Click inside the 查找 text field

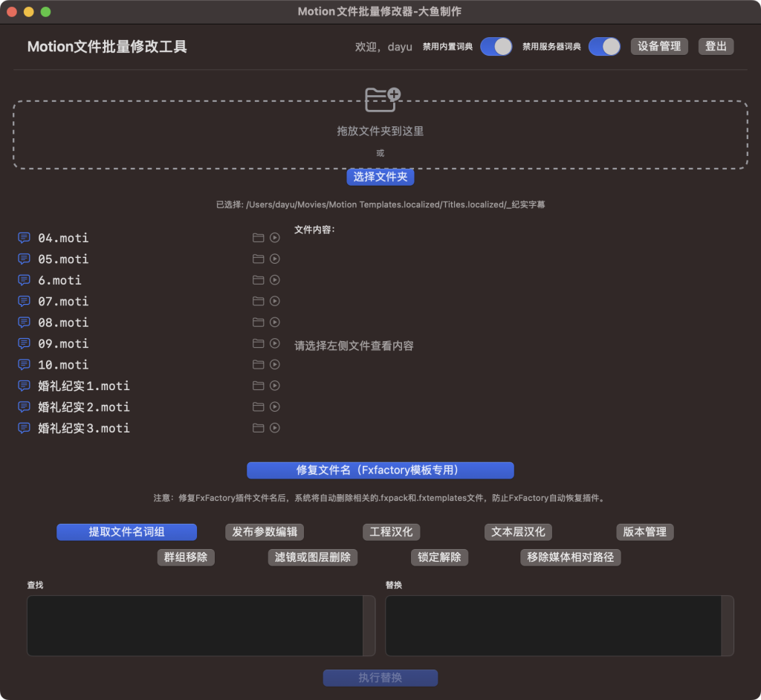pyautogui.click(x=195, y=626)
